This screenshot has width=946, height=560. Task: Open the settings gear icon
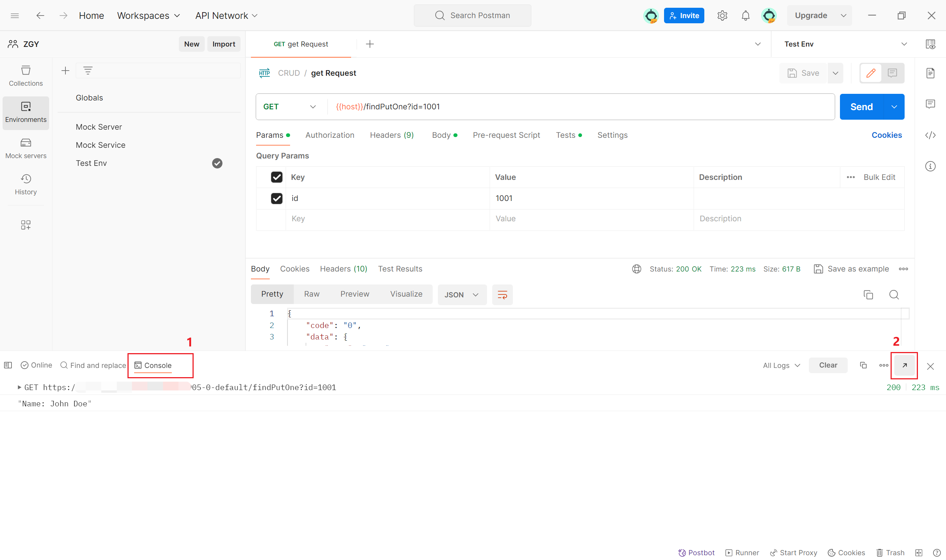(722, 16)
